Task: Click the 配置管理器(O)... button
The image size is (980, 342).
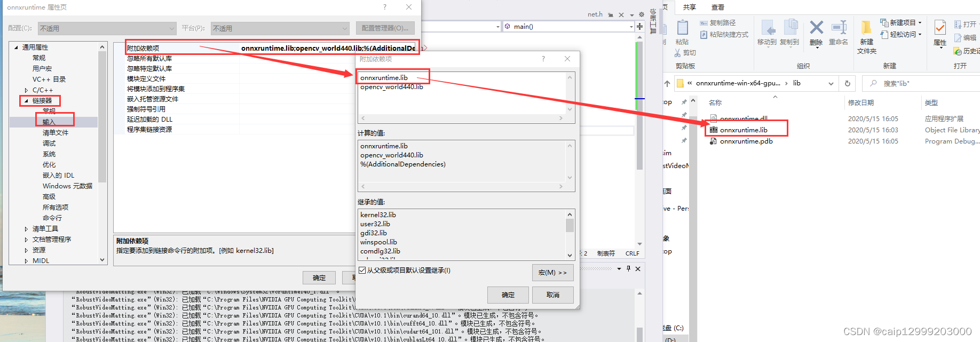Action: 385,28
